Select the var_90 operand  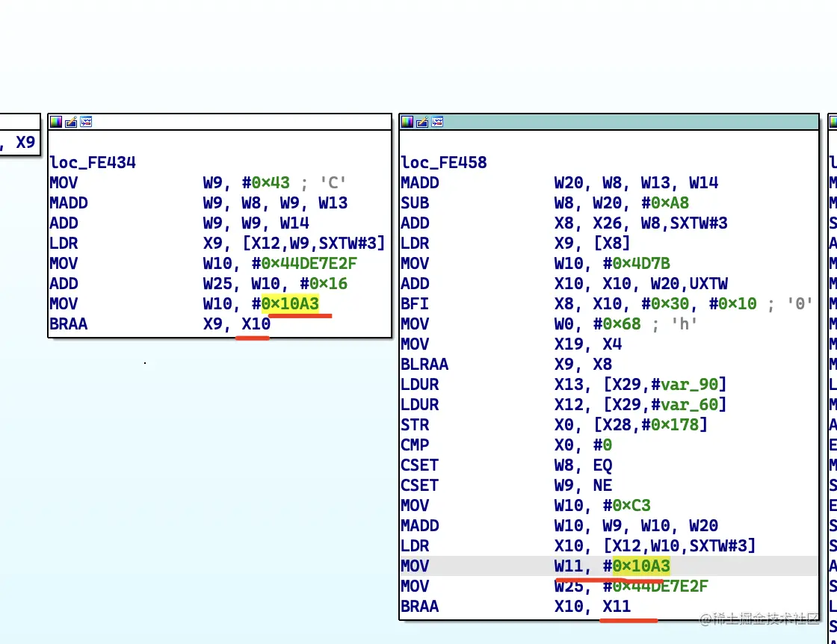click(688, 385)
